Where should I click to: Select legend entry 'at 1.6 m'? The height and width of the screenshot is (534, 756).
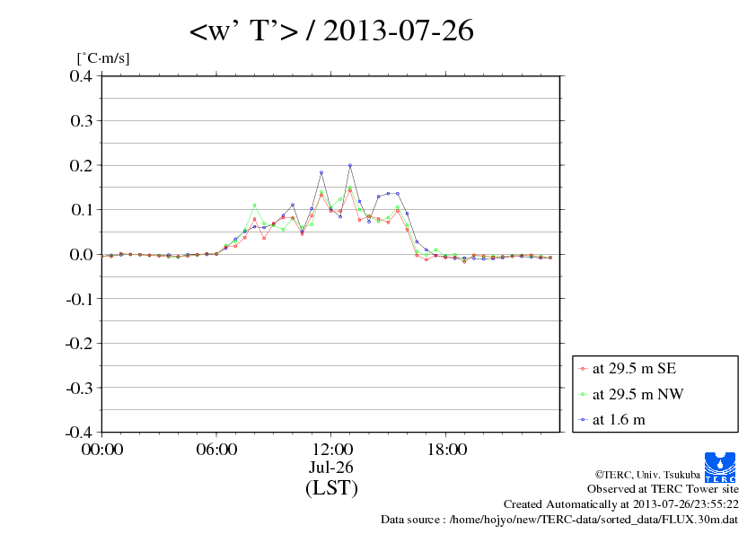[619, 420]
